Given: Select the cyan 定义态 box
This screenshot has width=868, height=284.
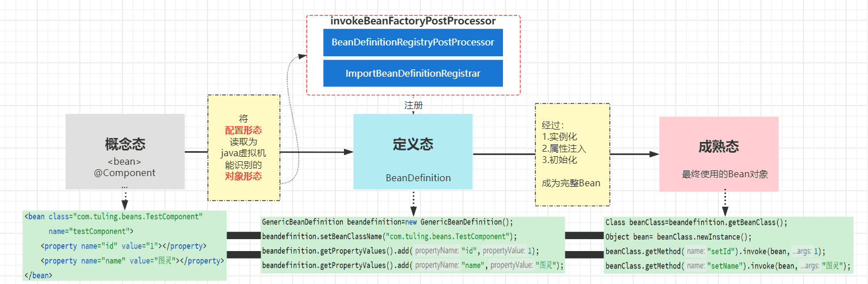Looking at the screenshot, I should [x=413, y=151].
